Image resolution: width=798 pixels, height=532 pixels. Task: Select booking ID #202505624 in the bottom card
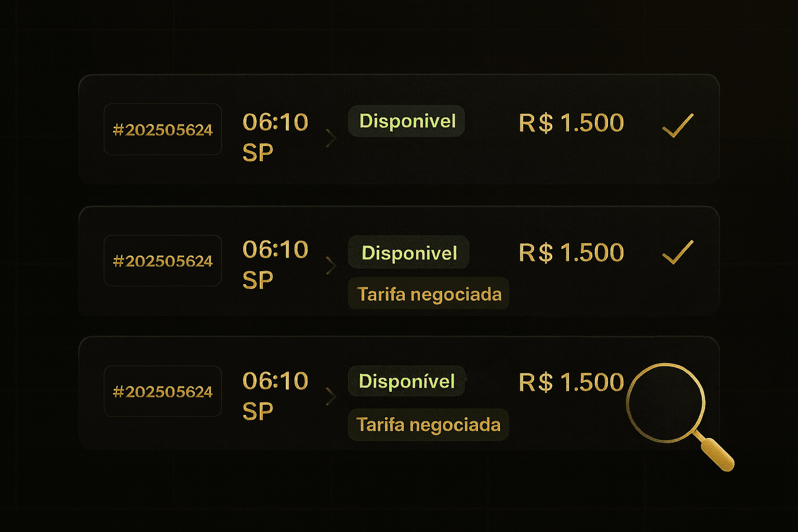163,391
